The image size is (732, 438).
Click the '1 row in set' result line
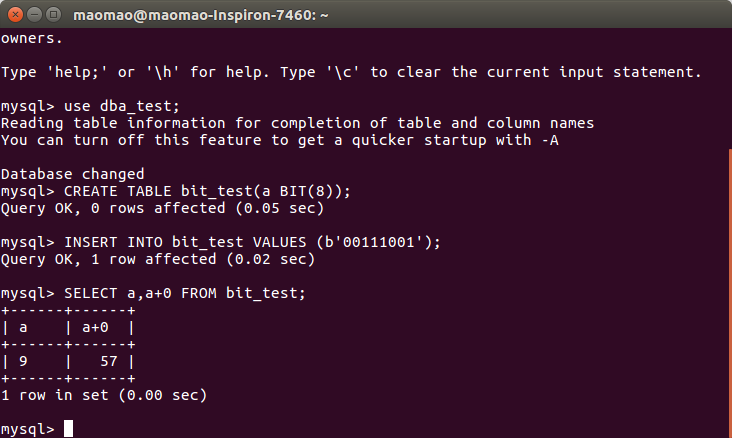tap(104, 395)
